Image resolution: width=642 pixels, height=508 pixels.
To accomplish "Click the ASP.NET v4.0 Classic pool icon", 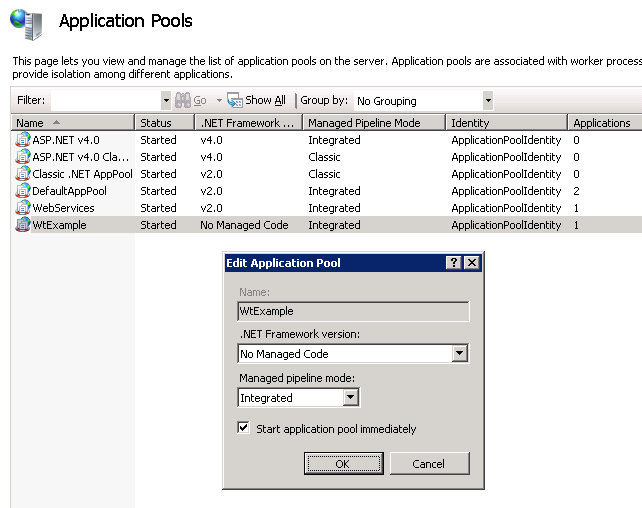I will pos(23,157).
